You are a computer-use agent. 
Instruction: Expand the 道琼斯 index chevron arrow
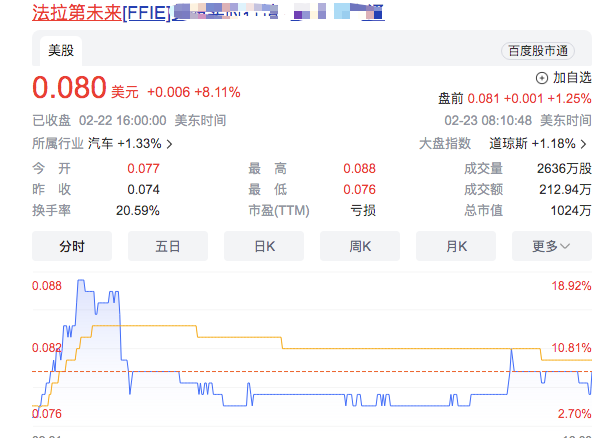pos(583,144)
